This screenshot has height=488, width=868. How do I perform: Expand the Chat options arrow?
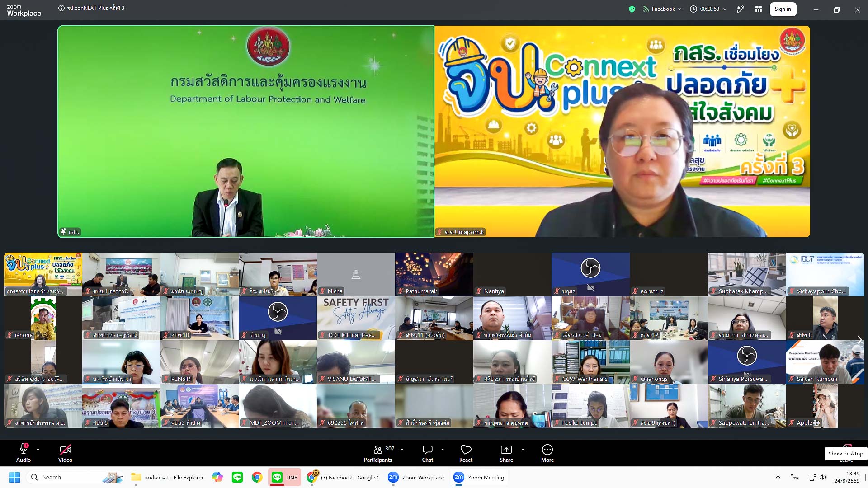pos(442,450)
